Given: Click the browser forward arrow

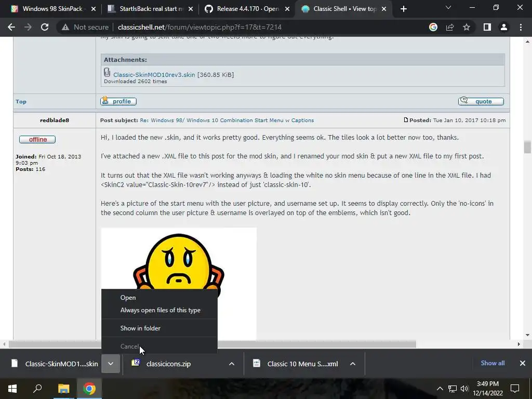Looking at the screenshot, I should pos(28,27).
